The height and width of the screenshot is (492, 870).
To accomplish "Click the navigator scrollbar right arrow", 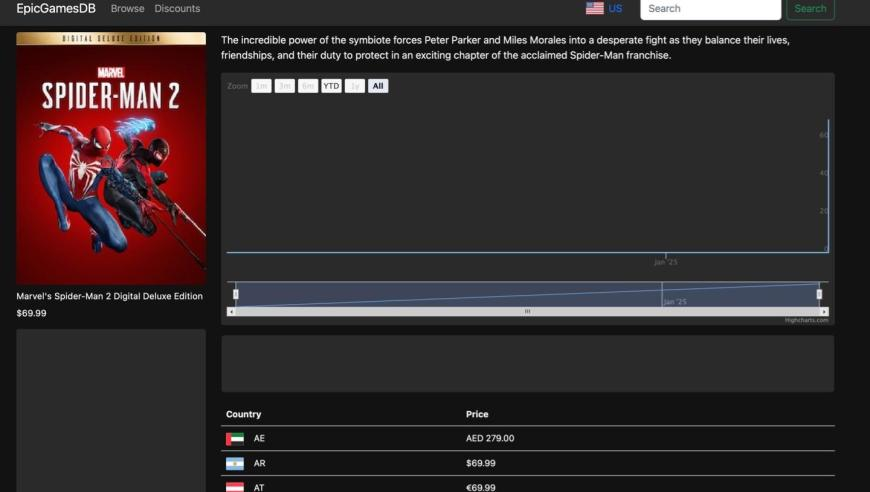I will (x=825, y=312).
